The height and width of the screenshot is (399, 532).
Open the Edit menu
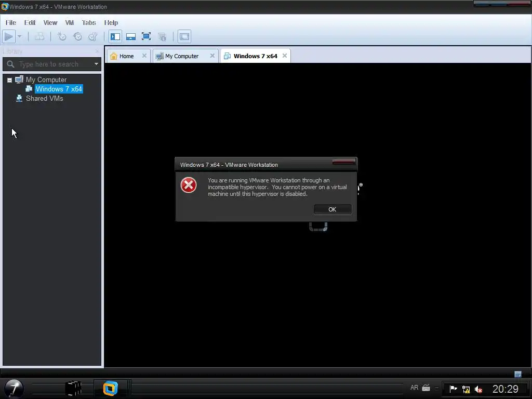tap(30, 23)
